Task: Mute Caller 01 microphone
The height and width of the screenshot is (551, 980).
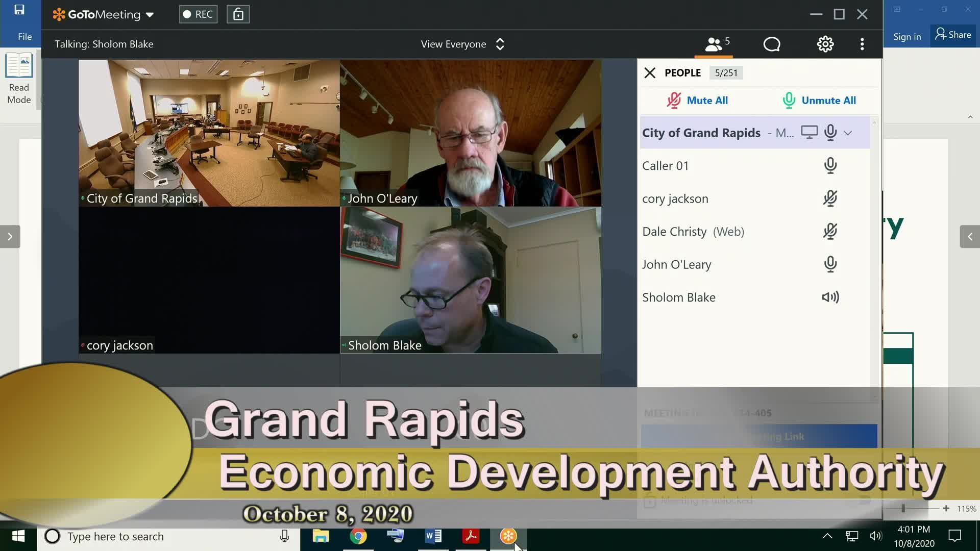Action: 830,166
